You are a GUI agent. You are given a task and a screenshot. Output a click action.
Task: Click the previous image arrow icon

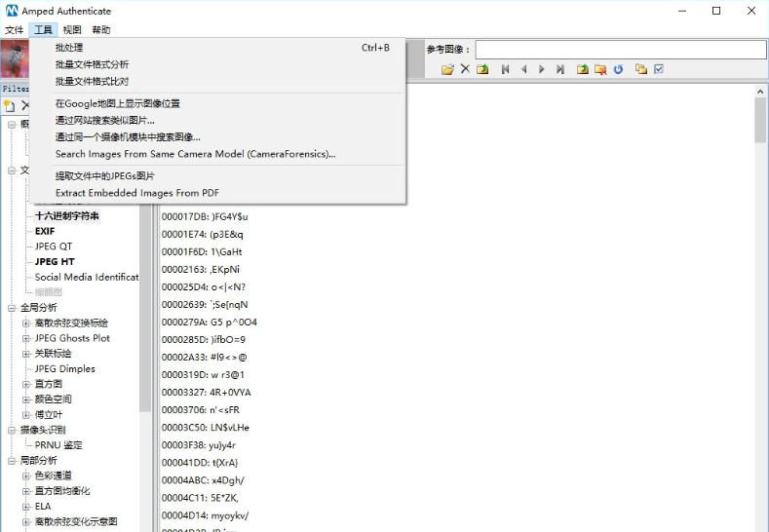coord(523,69)
